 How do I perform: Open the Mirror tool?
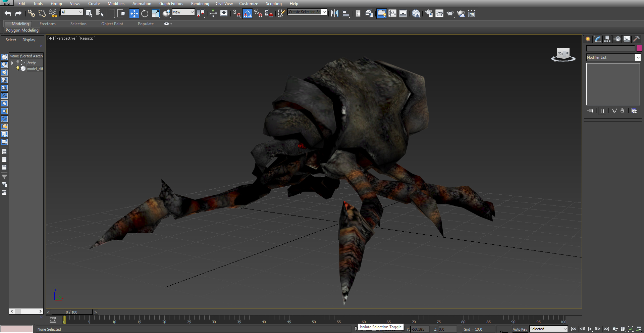[334, 13]
